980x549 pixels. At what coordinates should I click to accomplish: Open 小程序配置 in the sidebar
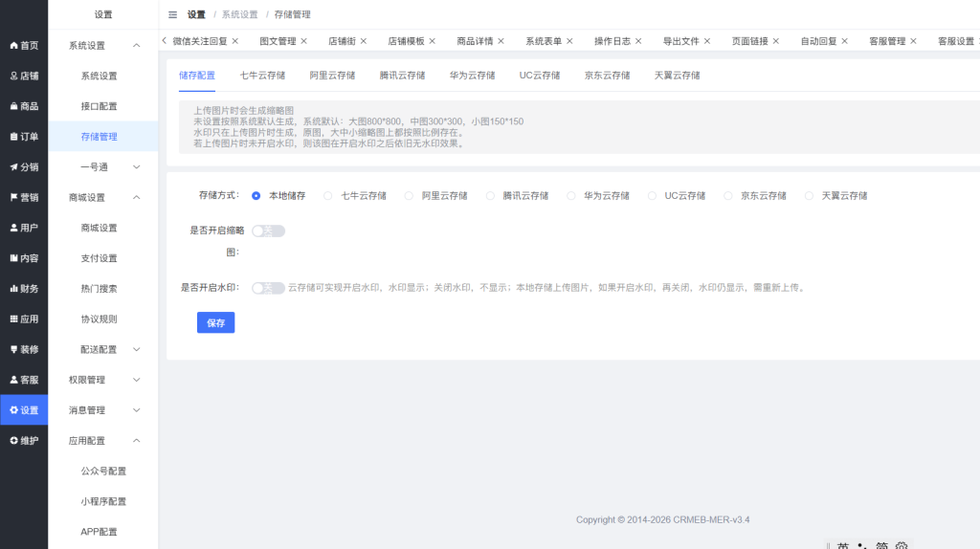coord(103,501)
